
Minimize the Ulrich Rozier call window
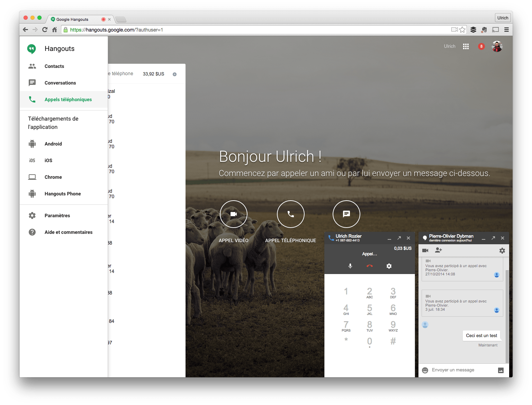coord(389,238)
